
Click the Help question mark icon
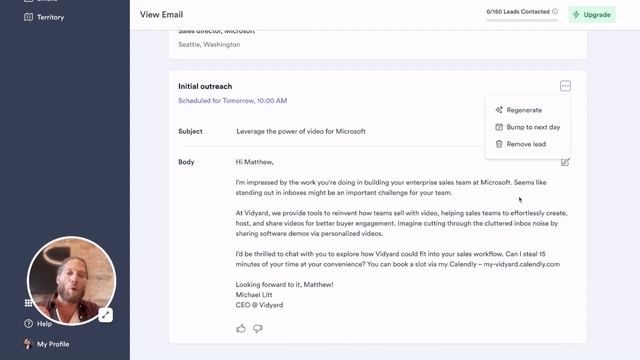[28, 324]
